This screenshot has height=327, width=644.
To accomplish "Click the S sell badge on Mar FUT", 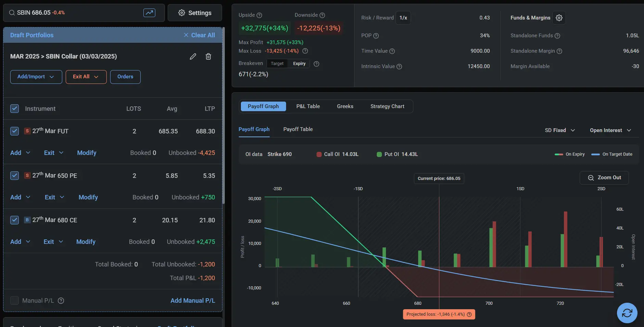I will [27, 131].
